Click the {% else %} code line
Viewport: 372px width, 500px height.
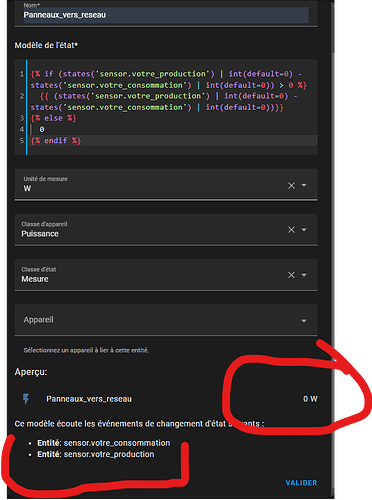pos(53,118)
